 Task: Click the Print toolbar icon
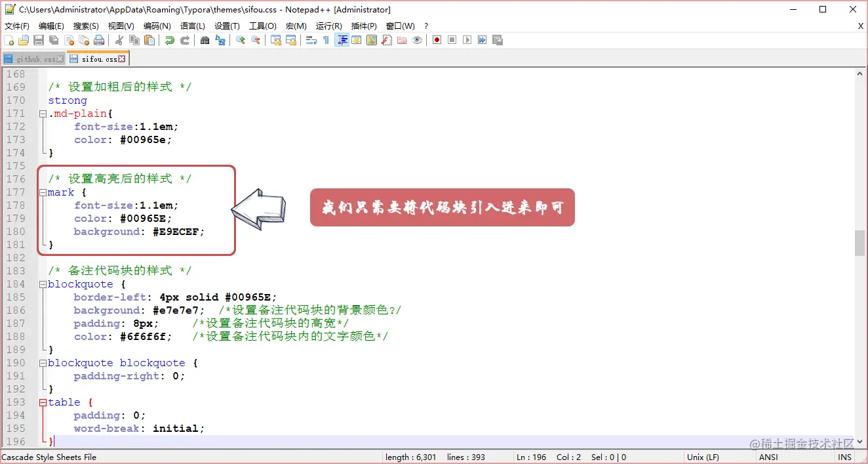[98, 40]
